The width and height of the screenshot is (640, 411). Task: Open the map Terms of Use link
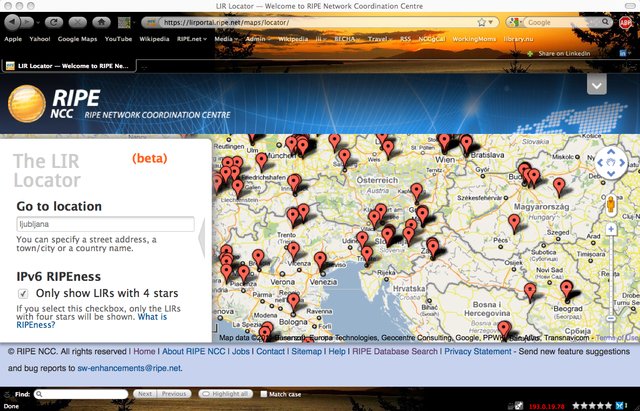[617, 338]
